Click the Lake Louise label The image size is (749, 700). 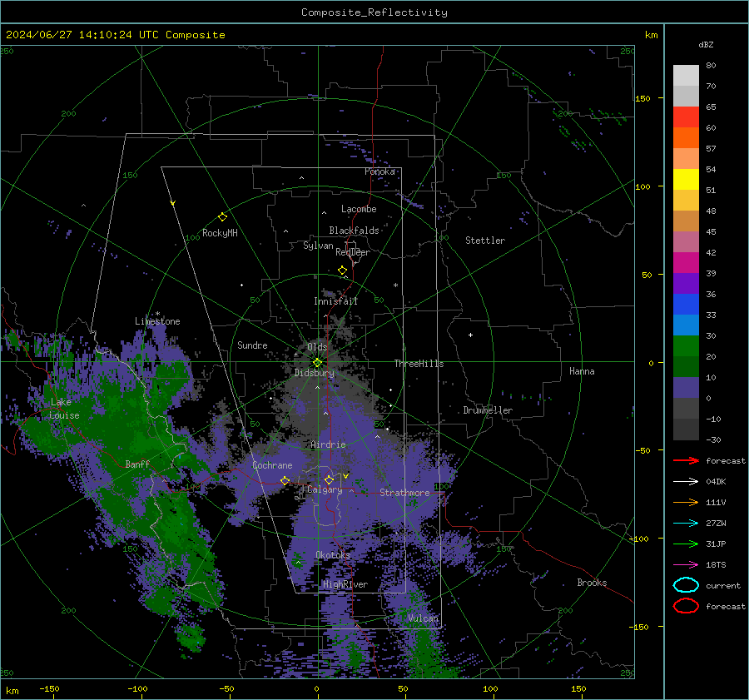[64, 409]
